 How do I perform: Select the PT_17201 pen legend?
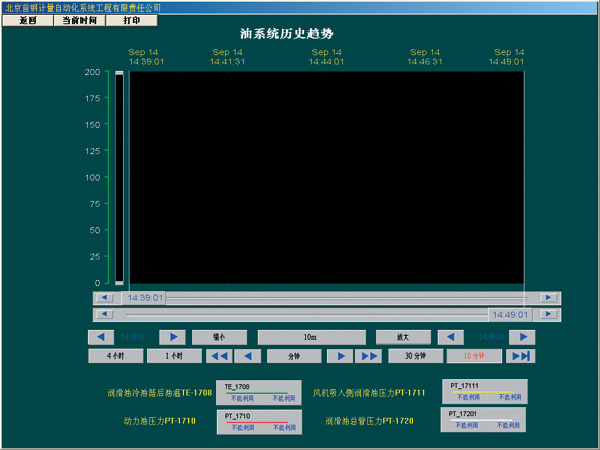(x=483, y=419)
